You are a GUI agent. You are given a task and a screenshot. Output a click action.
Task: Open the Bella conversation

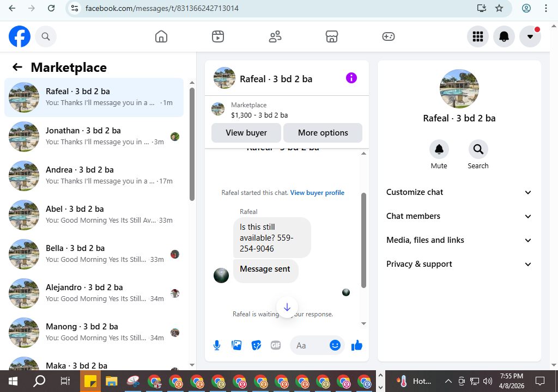point(94,254)
